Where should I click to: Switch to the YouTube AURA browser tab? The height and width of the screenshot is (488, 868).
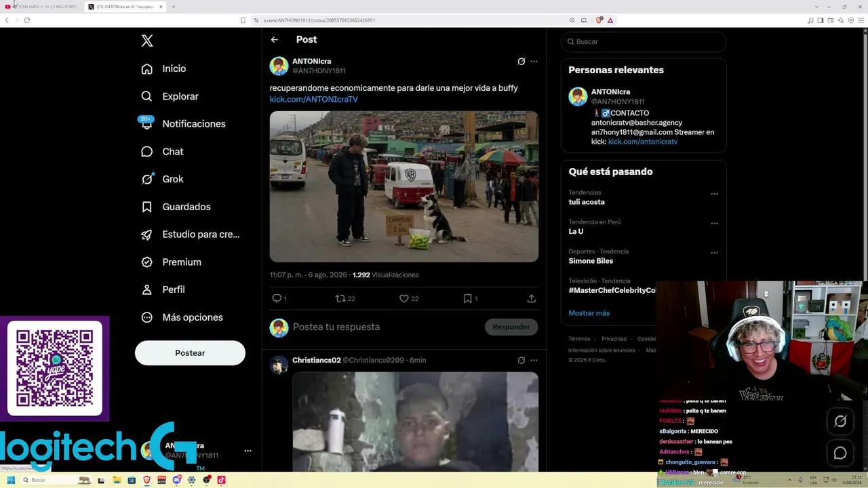click(42, 7)
